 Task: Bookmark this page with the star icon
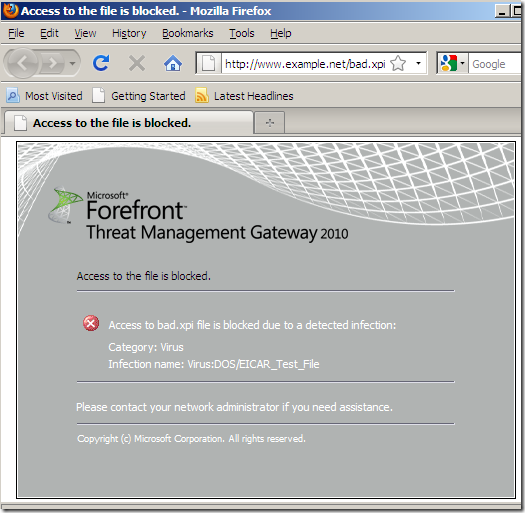pos(398,63)
